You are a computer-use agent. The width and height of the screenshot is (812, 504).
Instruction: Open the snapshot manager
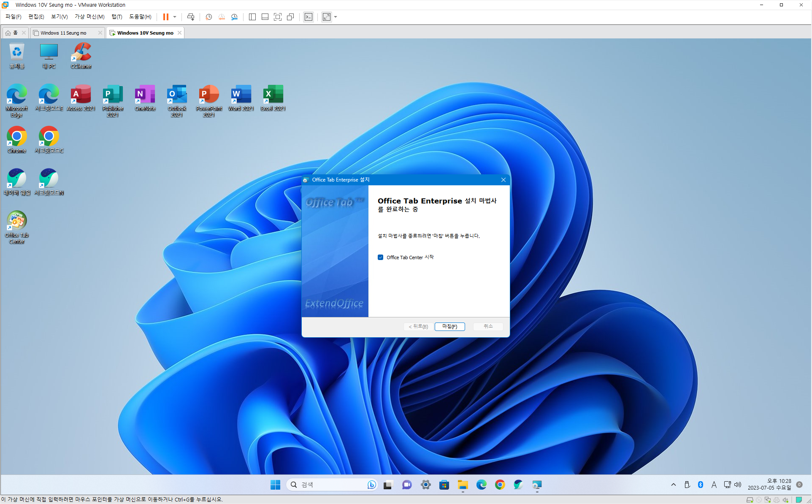point(234,17)
